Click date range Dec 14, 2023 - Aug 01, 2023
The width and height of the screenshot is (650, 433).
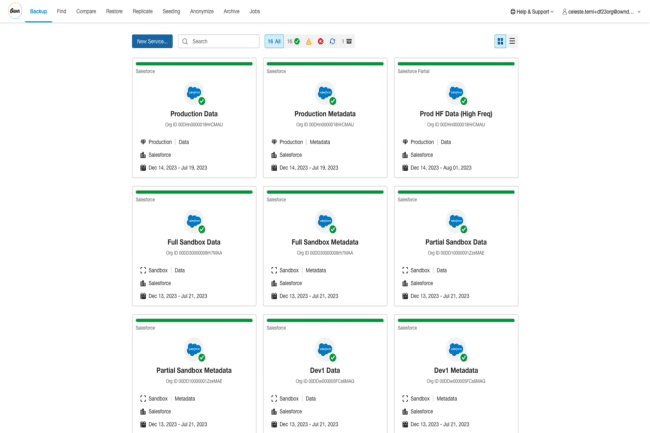pos(441,168)
